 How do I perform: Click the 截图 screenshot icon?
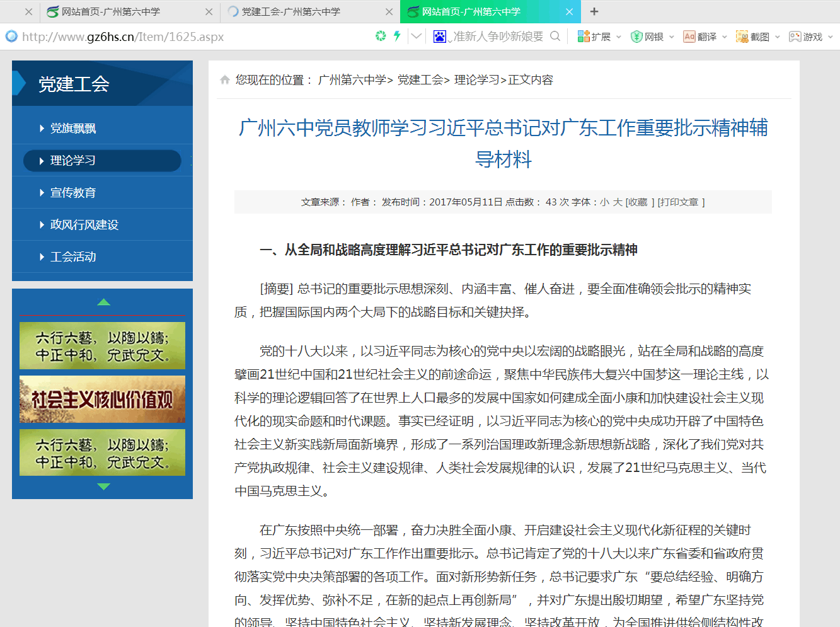742,37
